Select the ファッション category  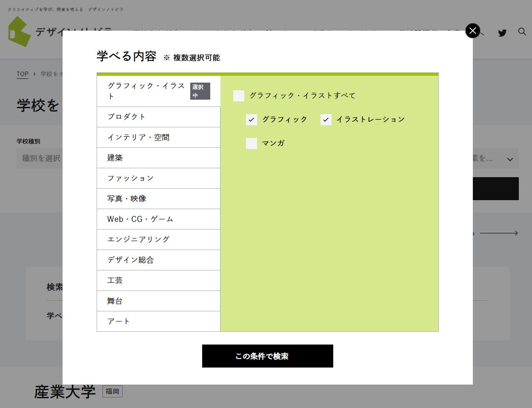(130, 178)
